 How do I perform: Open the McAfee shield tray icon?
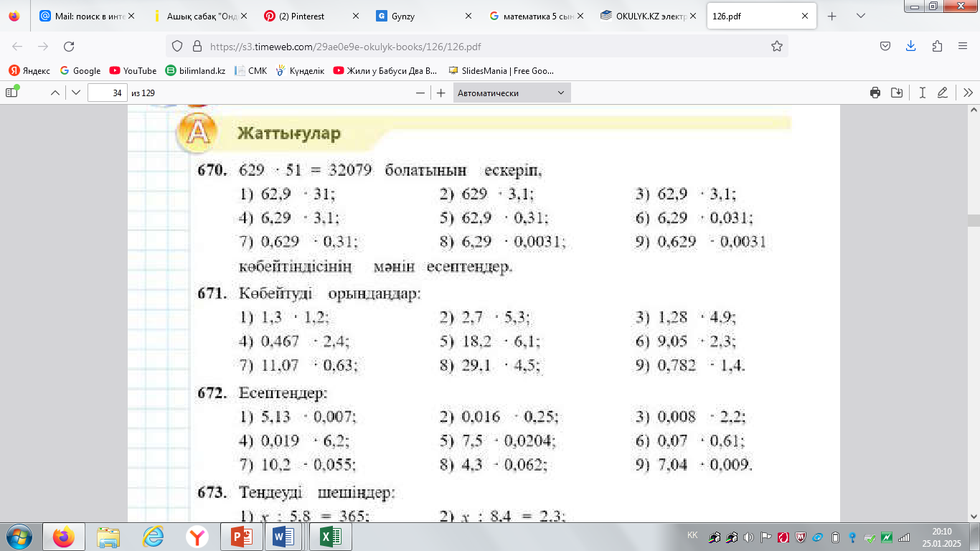point(801,537)
